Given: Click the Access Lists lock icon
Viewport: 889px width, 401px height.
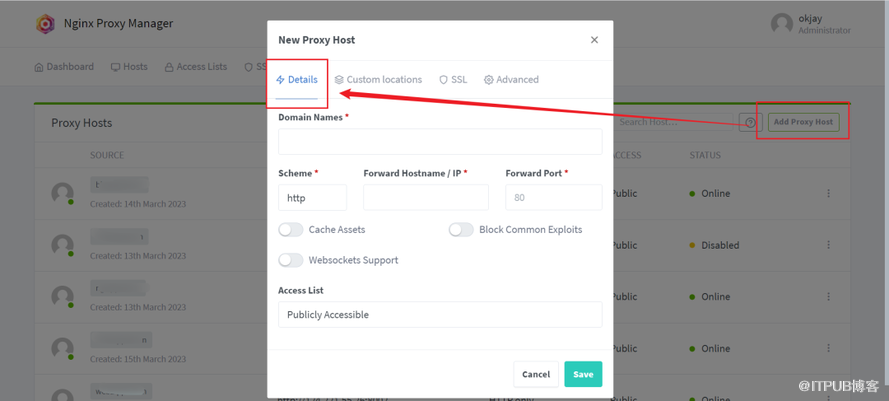Looking at the screenshot, I should [x=169, y=67].
